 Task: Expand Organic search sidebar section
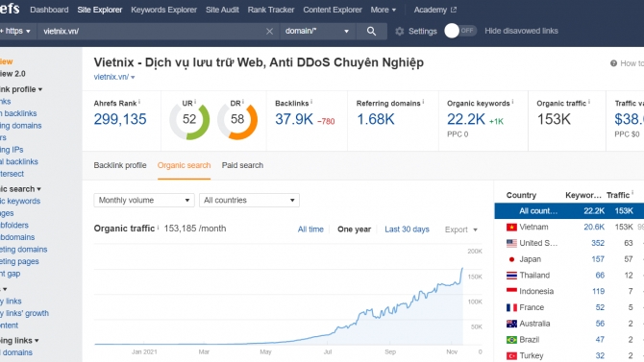tap(20, 189)
